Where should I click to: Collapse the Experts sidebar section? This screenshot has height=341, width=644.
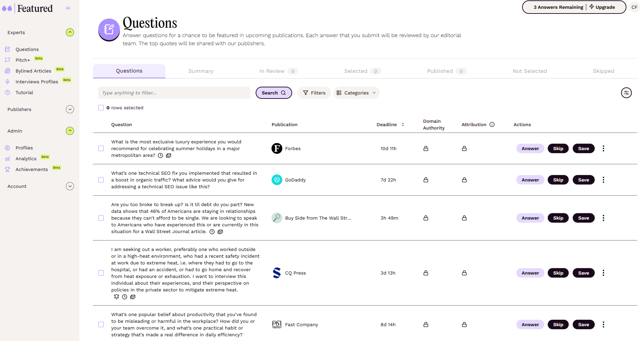[70, 32]
